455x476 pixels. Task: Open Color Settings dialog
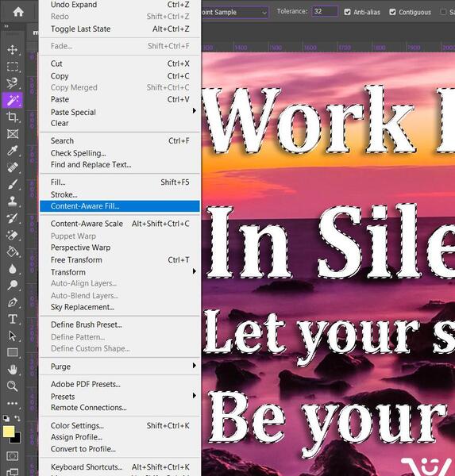120,425
